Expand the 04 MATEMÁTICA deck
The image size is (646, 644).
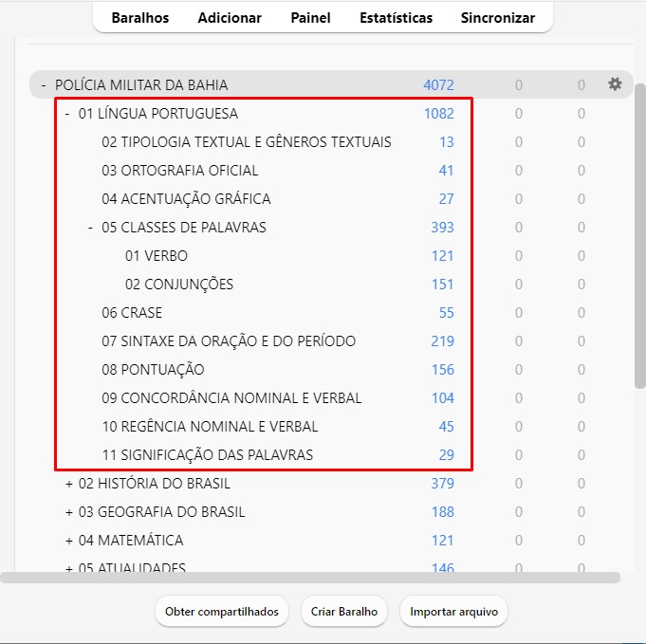[x=69, y=541]
